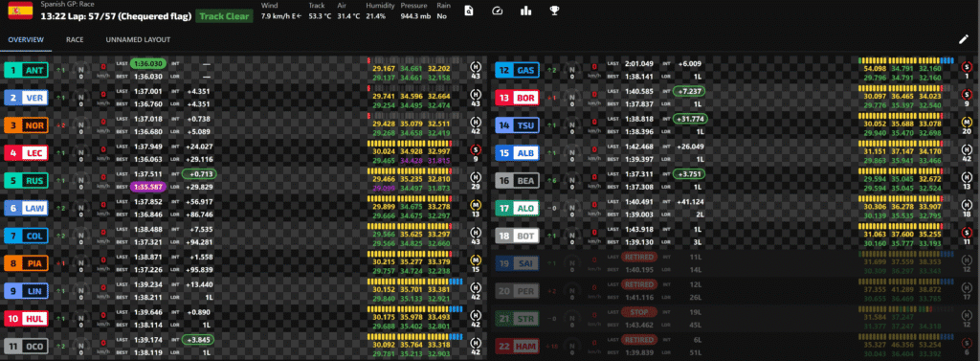Click ALB's gear and RPM gauge

click(572, 153)
